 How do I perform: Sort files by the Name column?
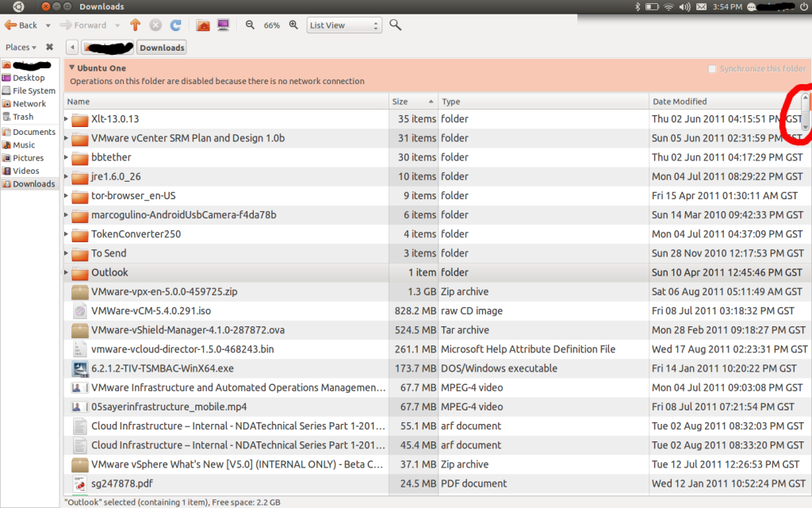click(x=226, y=102)
